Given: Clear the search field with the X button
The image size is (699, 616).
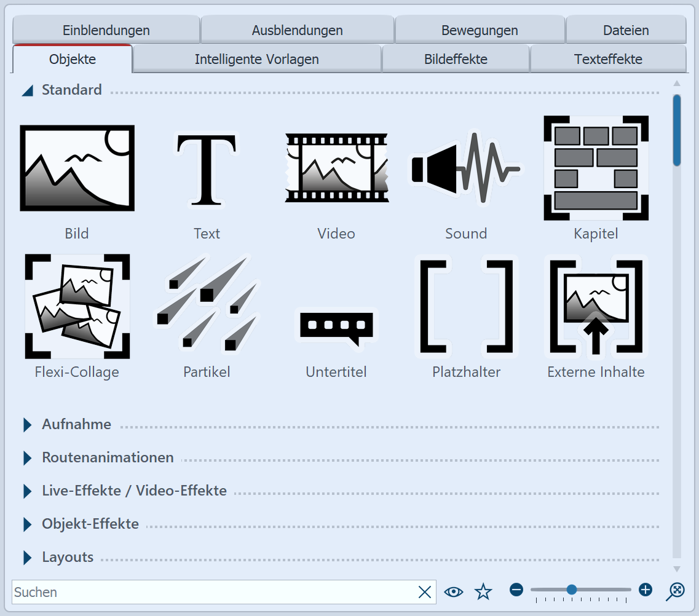Looking at the screenshot, I should [424, 591].
